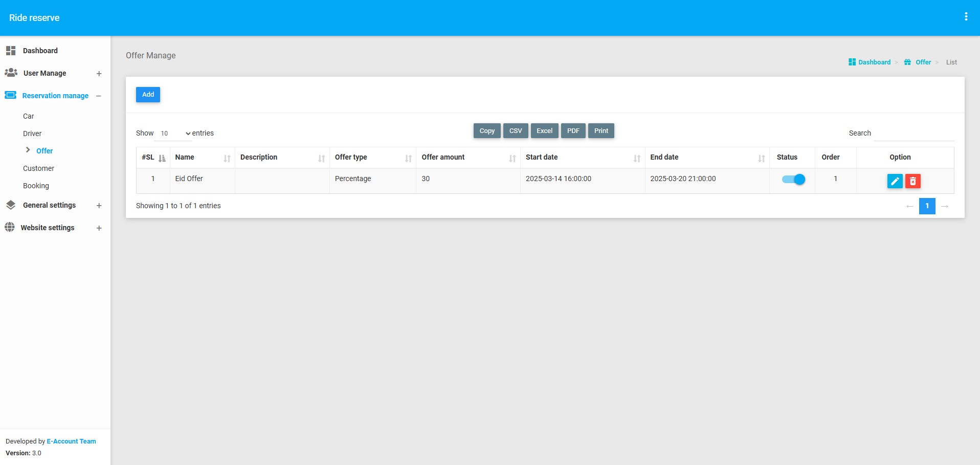Collapse Reservation manage with the minus sign
The height and width of the screenshot is (465, 980).
99,96
